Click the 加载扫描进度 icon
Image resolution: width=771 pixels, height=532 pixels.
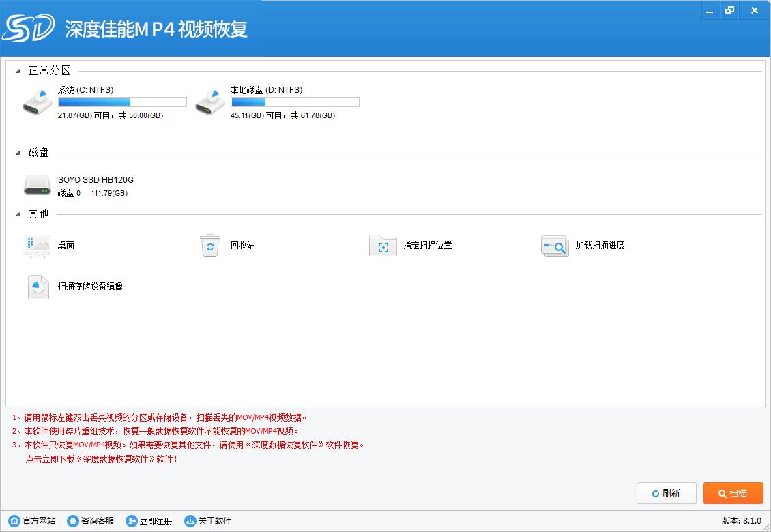tap(555, 246)
